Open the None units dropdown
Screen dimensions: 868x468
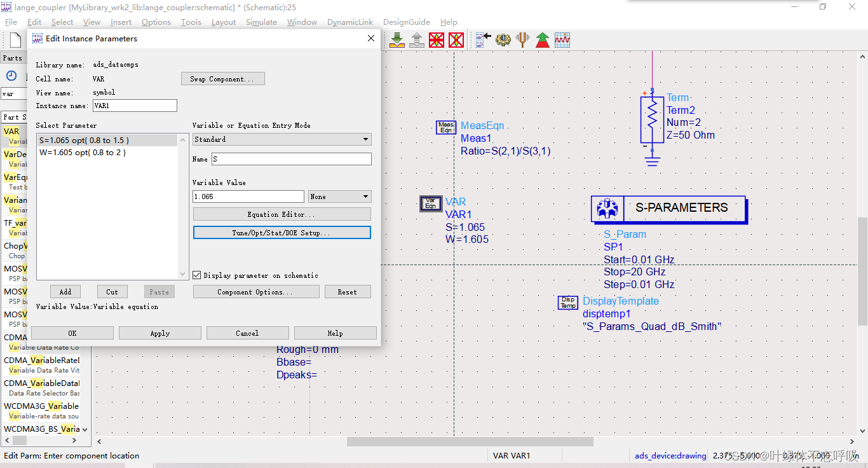(x=339, y=197)
